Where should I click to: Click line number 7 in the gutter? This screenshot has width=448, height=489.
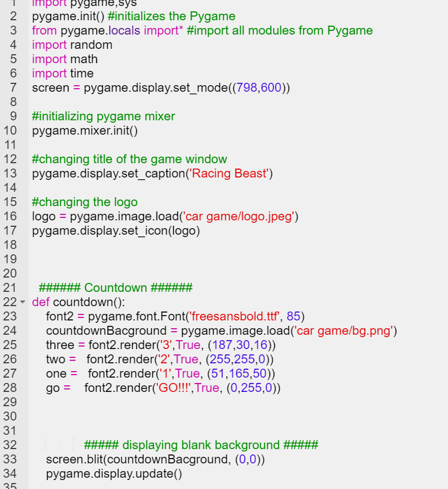(13, 88)
